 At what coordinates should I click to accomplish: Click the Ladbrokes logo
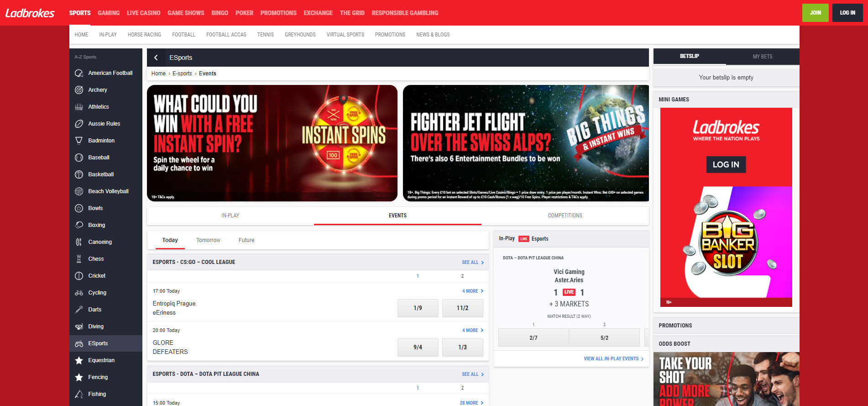[x=30, y=13]
